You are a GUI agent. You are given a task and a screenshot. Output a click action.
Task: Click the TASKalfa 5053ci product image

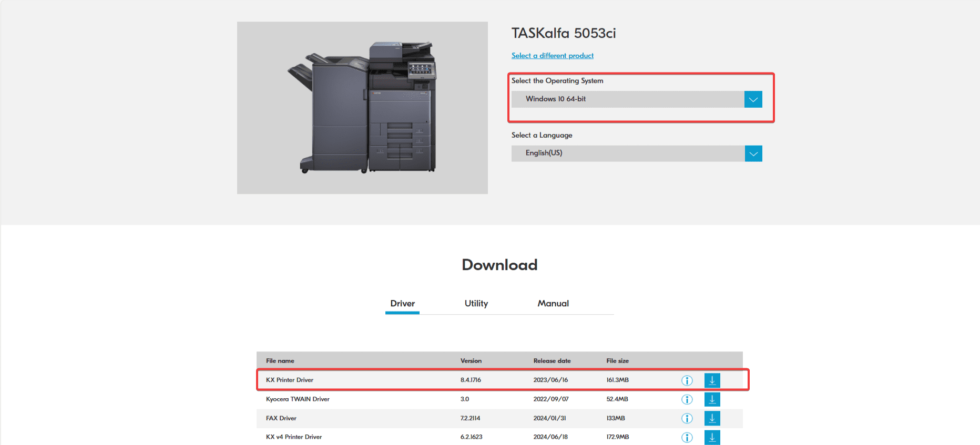pos(362,108)
